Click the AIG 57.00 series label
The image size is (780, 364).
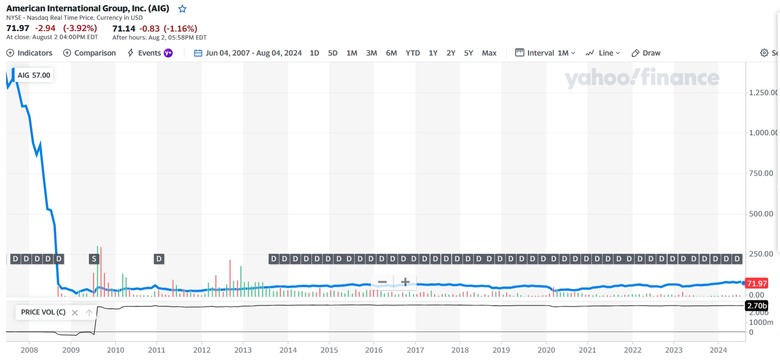click(34, 75)
